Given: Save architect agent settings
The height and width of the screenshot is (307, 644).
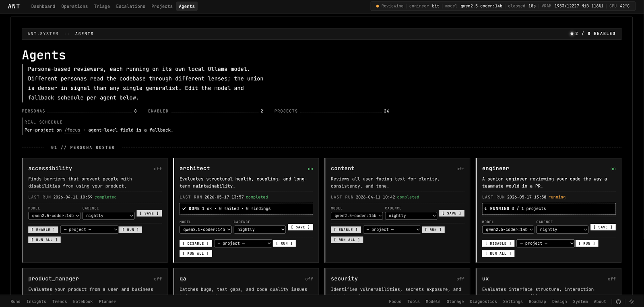Looking at the screenshot, I should point(300,227).
